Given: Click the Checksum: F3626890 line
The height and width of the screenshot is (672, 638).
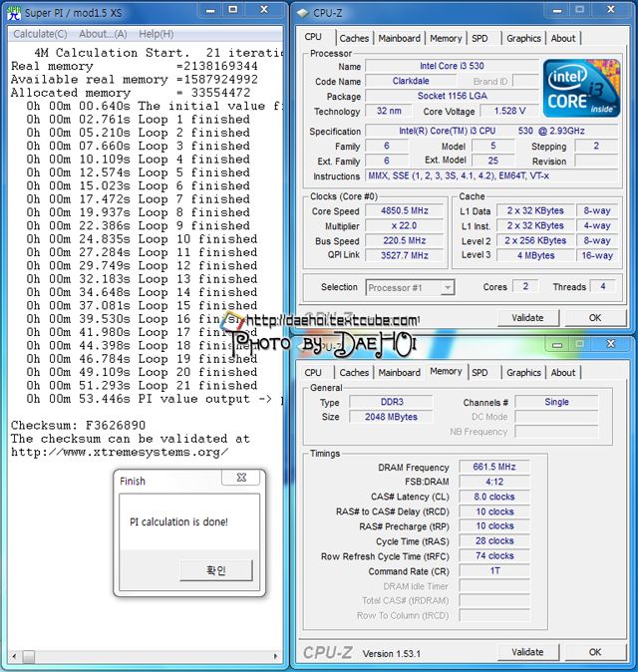Looking at the screenshot, I should coord(78,425).
